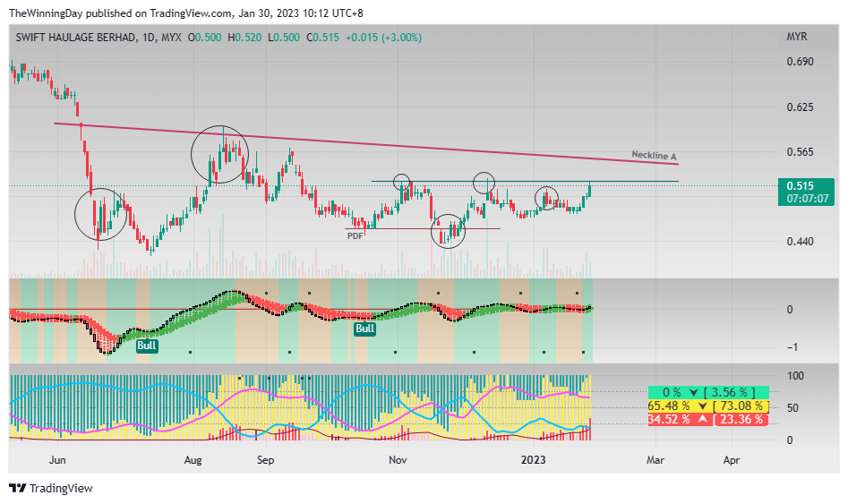
Task: Click the 0.690 price axis label
Action: pos(800,62)
